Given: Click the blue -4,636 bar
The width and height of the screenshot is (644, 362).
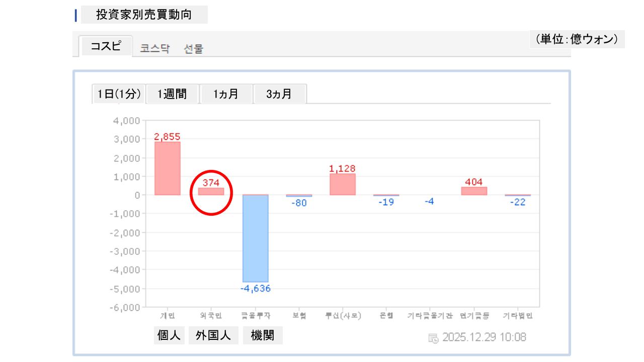Looking at the screenshot, I should tap(256, 238).
